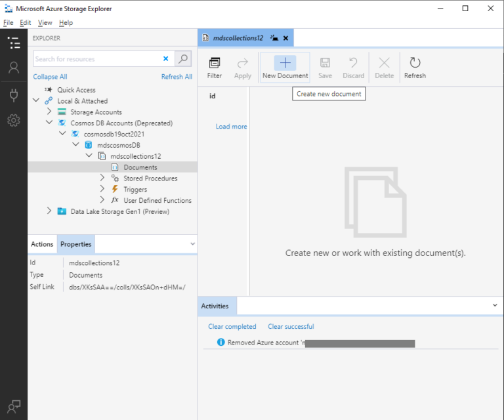Click the search magnifier button
Viewport: 504px width, 420px height.
(183, 59)
